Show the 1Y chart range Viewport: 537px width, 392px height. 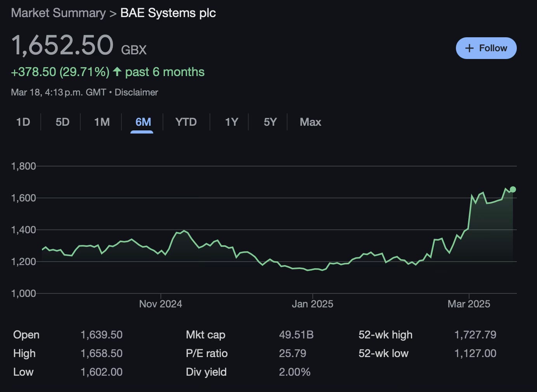point(232,122)
